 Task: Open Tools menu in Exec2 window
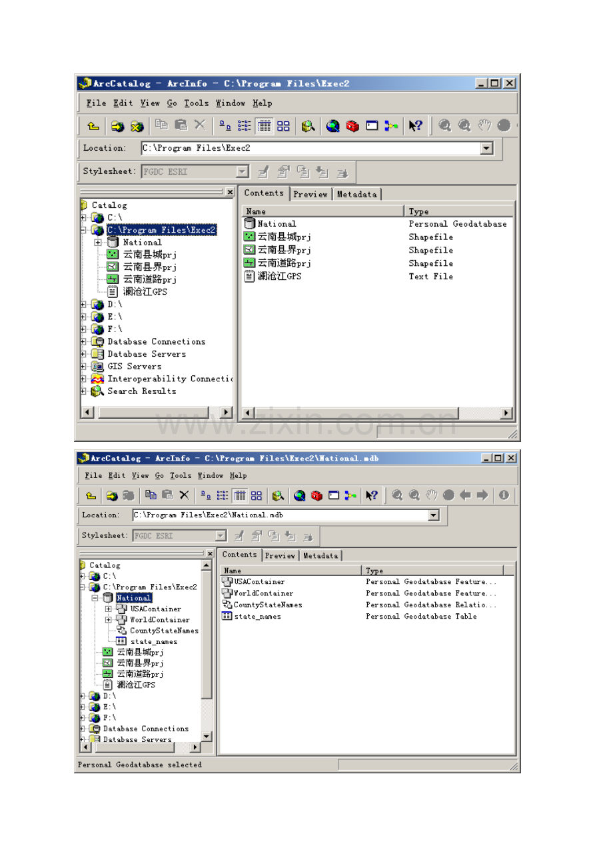coord(197,103)
